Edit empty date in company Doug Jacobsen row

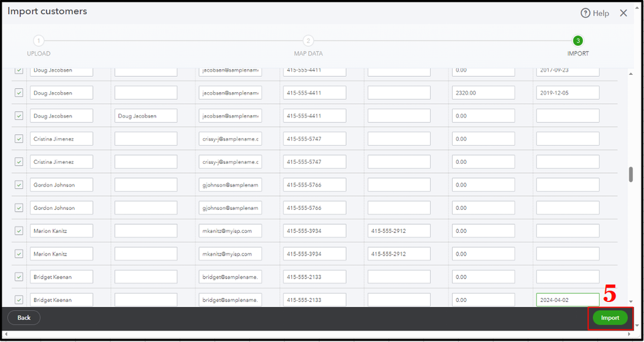click(x=567, y=116)
